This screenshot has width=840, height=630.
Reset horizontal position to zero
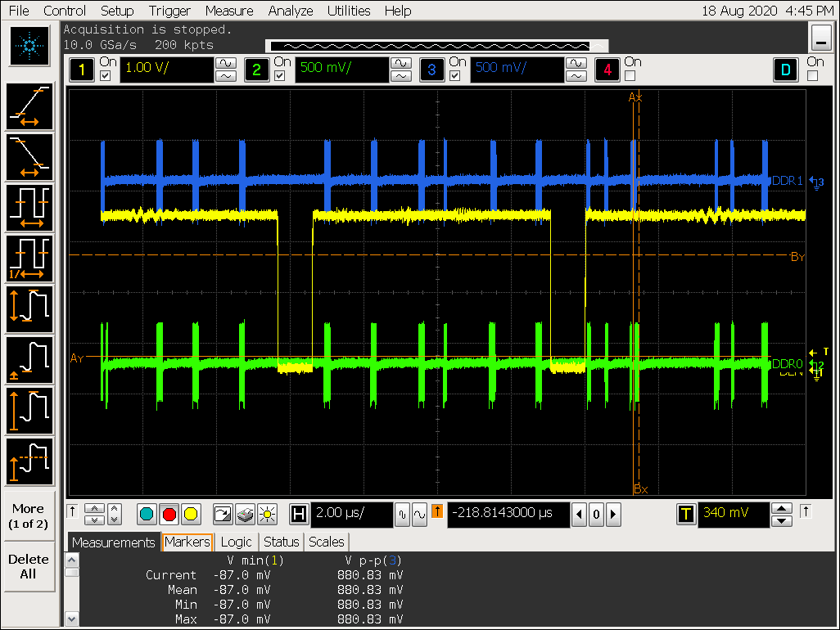(596, 515)
